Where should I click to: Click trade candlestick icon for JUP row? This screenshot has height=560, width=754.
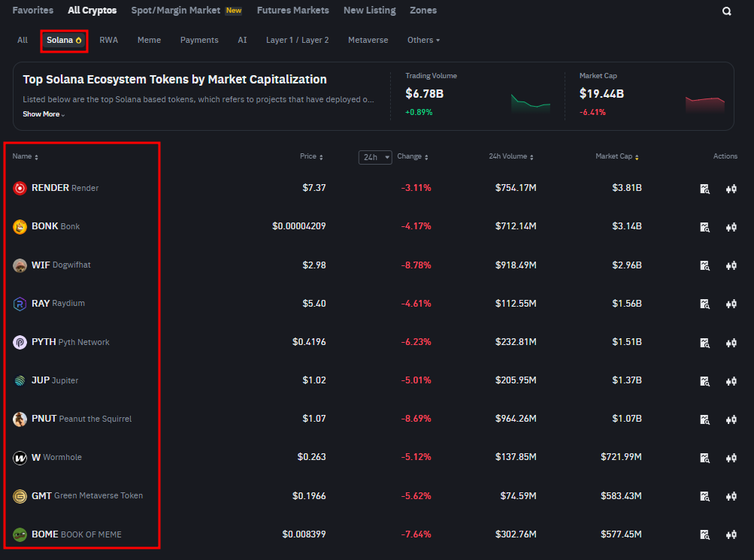tap(731, 381)
